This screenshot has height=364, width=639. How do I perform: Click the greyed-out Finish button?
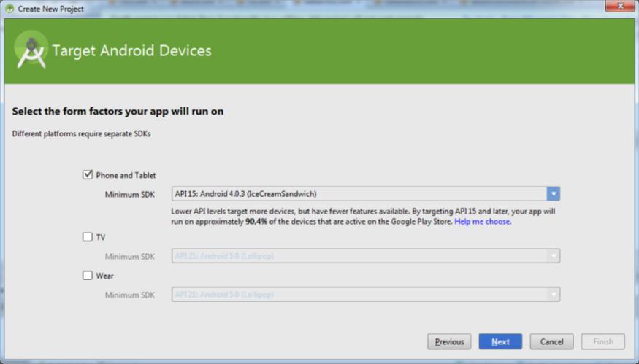pos(602,341)
